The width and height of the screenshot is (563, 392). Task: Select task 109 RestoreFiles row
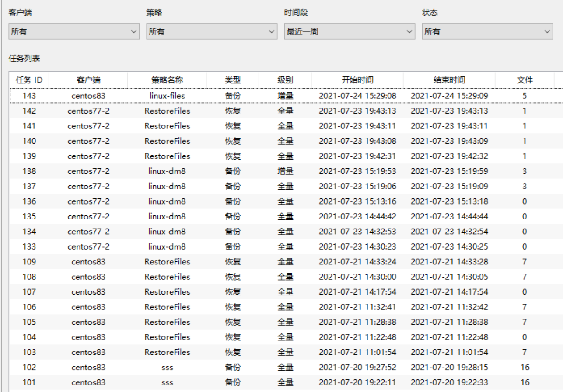[167, 262]
